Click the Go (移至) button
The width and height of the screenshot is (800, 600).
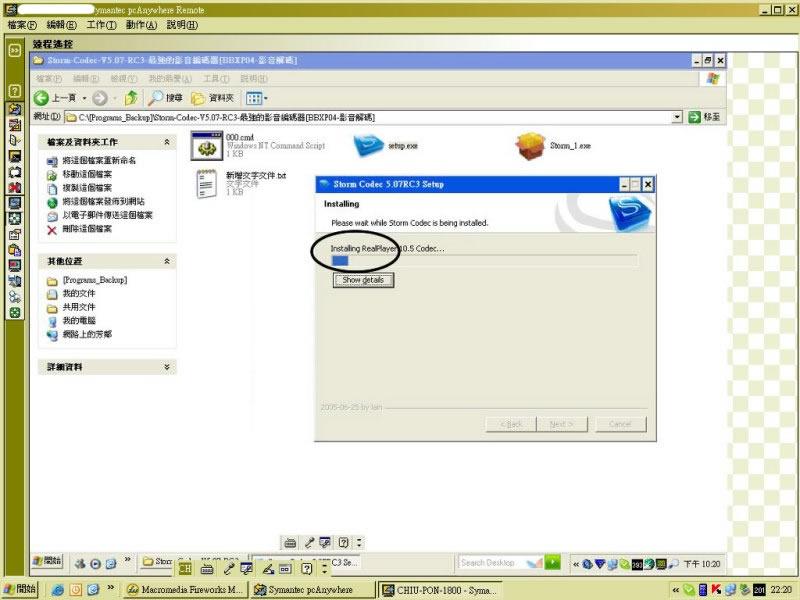705,117
